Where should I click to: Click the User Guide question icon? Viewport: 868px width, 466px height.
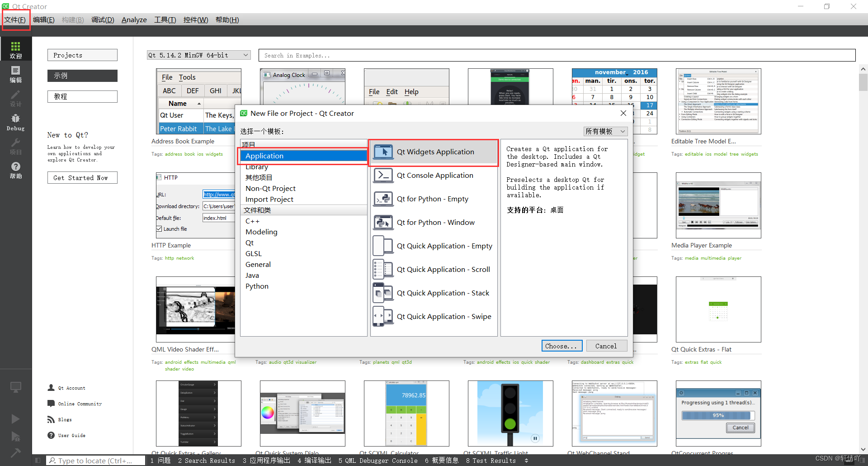(51, 435)
